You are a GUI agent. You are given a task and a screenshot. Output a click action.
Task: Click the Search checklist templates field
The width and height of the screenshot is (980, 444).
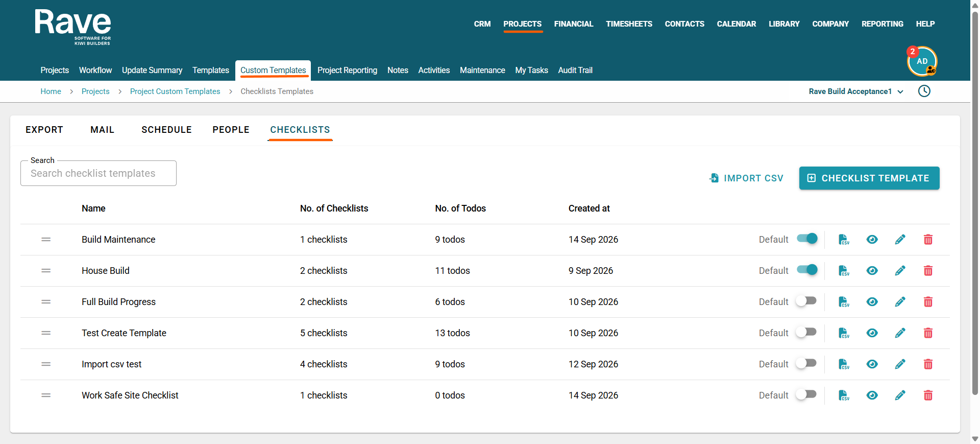(x=99, y=173)
